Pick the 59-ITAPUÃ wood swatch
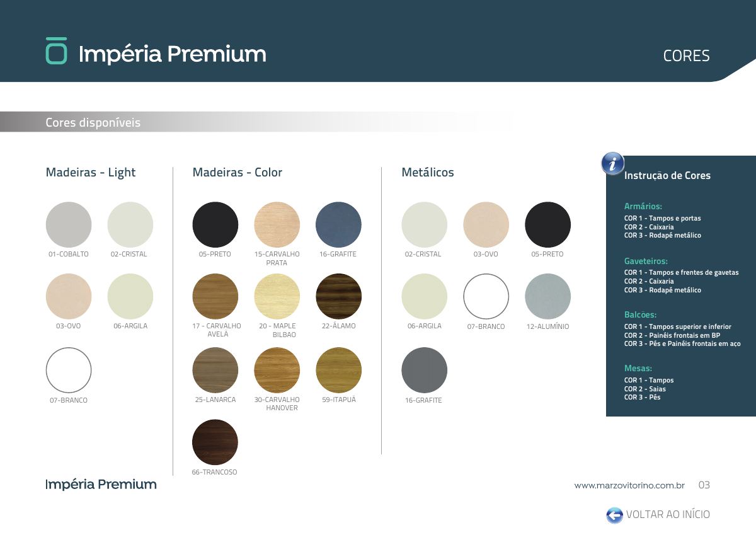 [x=338, y=370]
